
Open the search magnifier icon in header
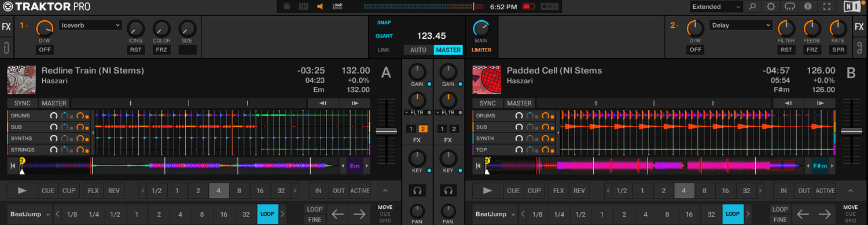click(752, 7)
